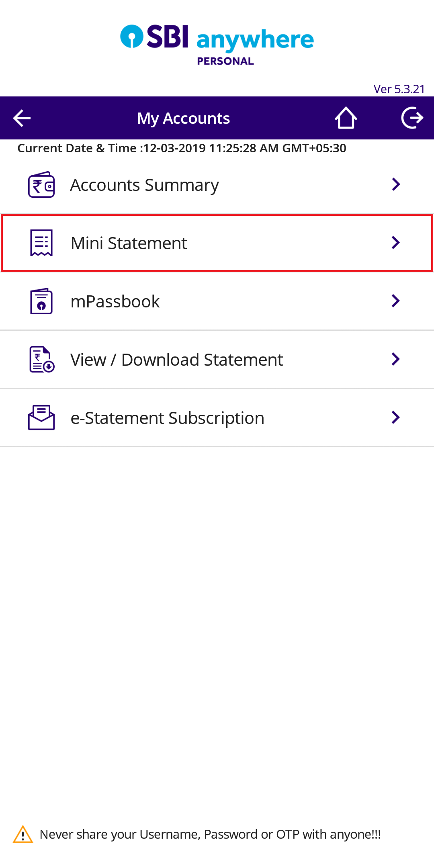Tap the Accounts Summary wallet icon
The width and height of the screenshot is (434, 868).
41,184
